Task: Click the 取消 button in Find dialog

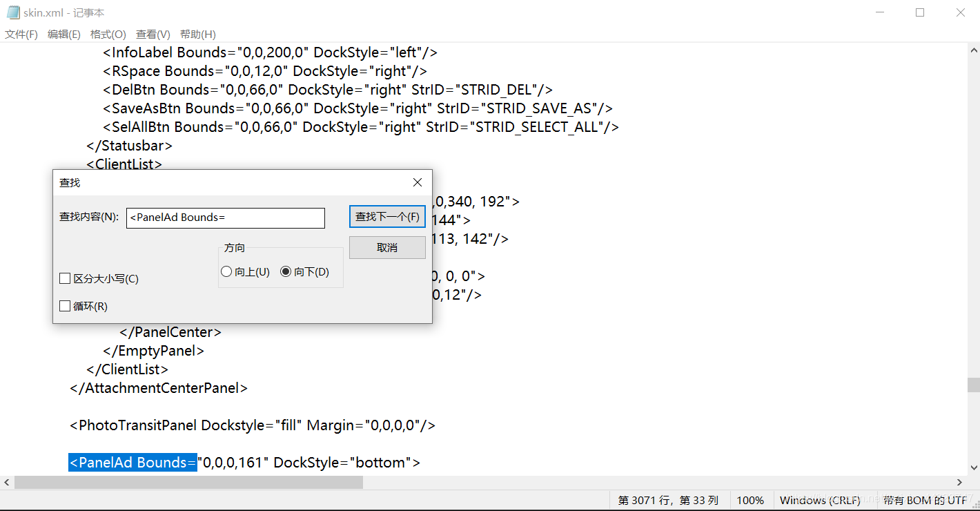Action: tap(387, 247)
